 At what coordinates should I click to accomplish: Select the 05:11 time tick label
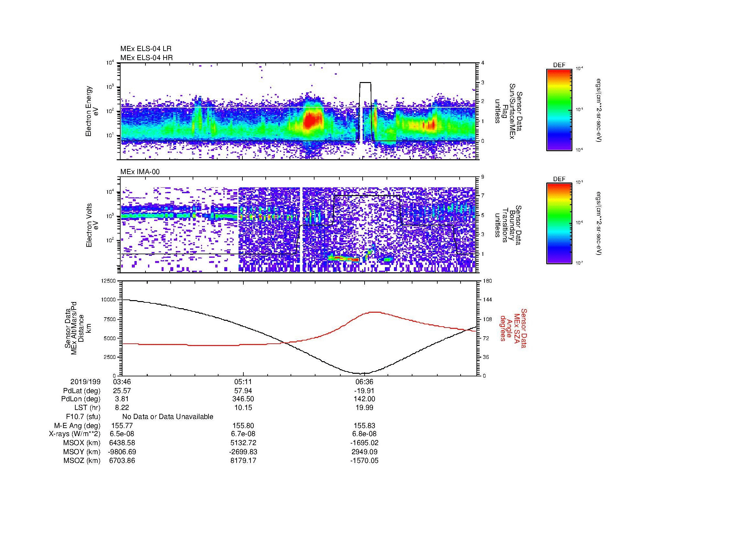pos(243,382)
